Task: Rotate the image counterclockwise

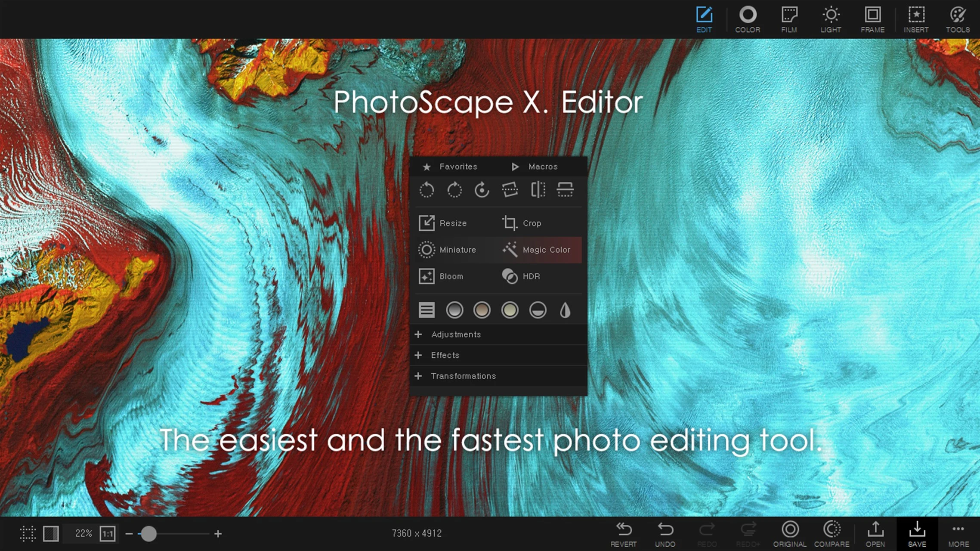Action: pos(427,190)
